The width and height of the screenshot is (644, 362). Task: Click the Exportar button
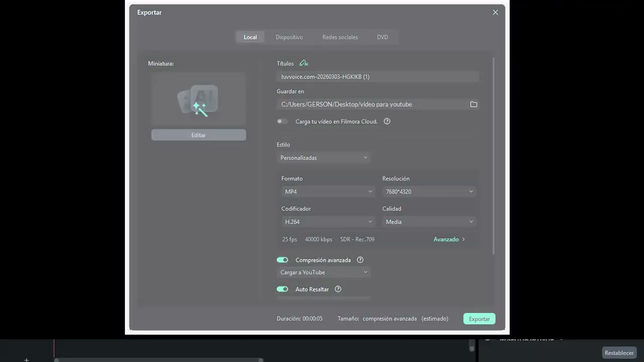coord(479,319)
